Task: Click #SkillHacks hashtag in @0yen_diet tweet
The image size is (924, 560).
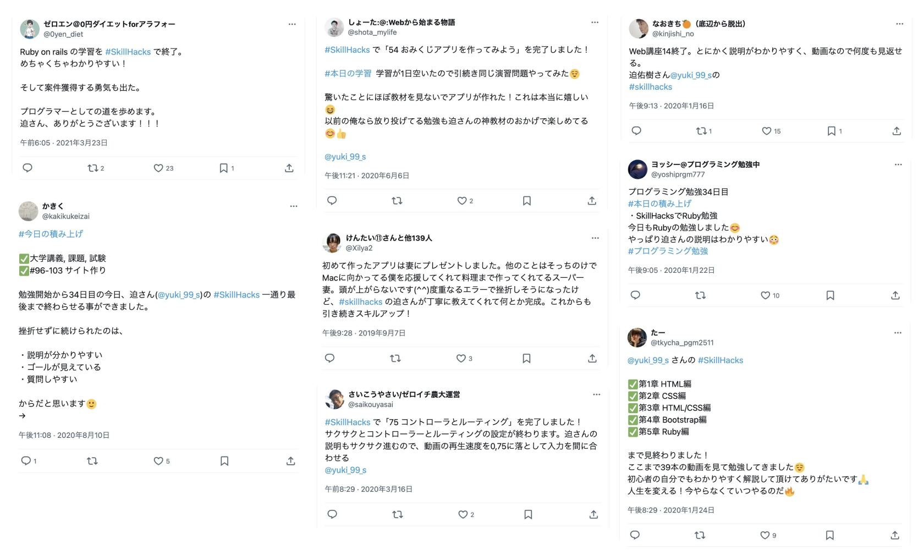Action: coord(128,52)
